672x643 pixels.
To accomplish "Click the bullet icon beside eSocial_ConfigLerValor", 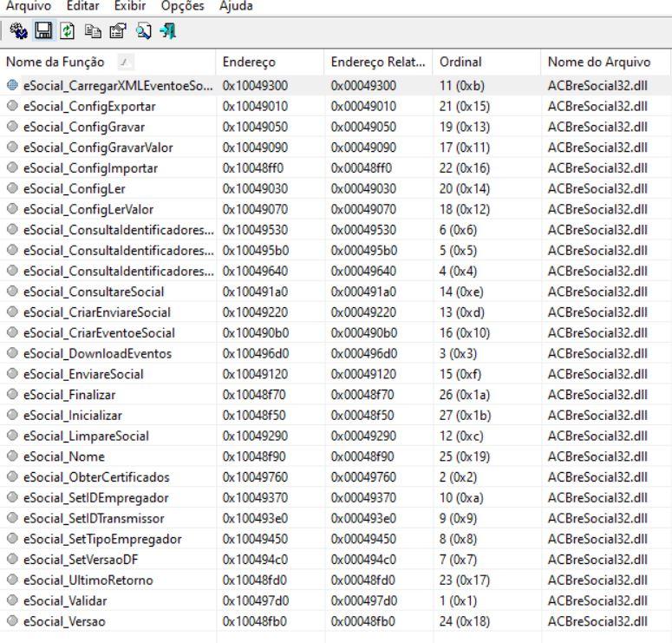I will (x=12, y=209).
